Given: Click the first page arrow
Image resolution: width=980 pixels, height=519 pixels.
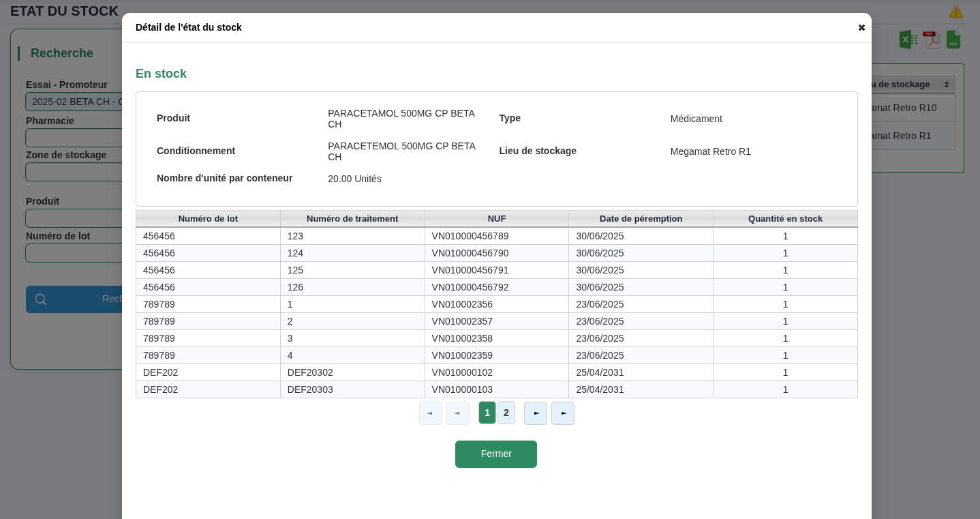Looking at the screenshot, I should [430, 413].
